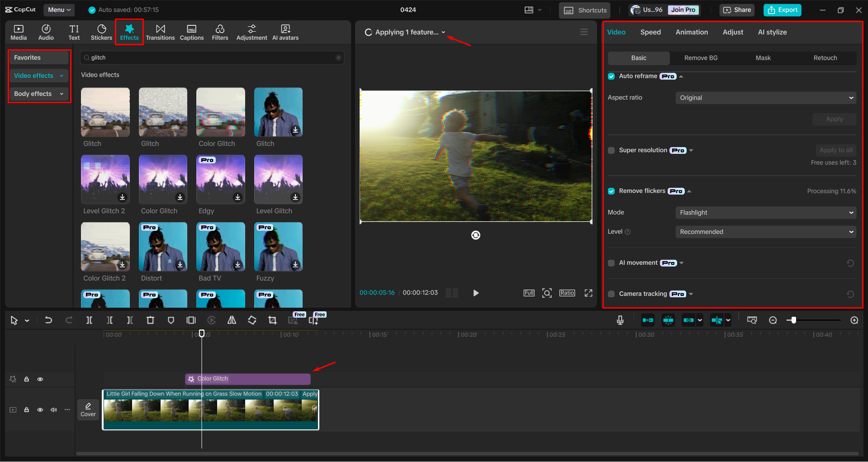Select the Remove BG tab
The image size is (868, 462).
pyautogui.click(x=701, y=58)
